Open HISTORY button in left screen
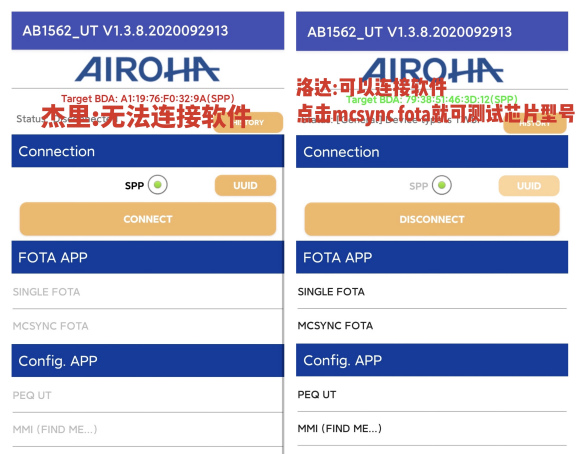Image resolution: width=580 pixels, height=454 pixels. tap(248, 122)
